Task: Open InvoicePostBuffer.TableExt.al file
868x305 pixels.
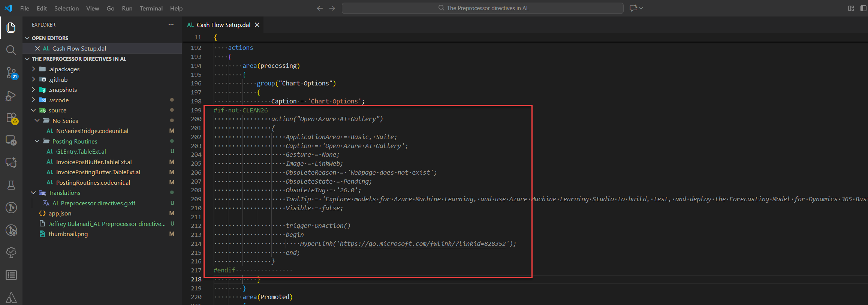Action: [94, 162]
